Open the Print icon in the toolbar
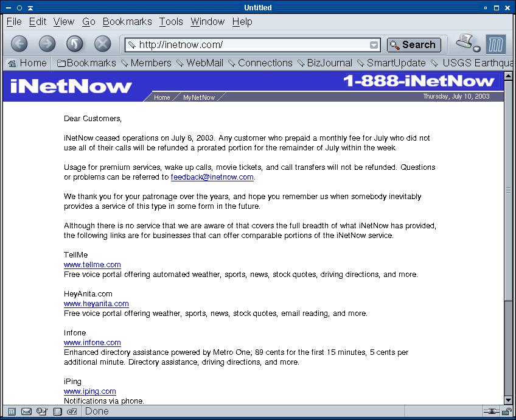The height and width of the screenshot is (420, 516). pos(464,41)
